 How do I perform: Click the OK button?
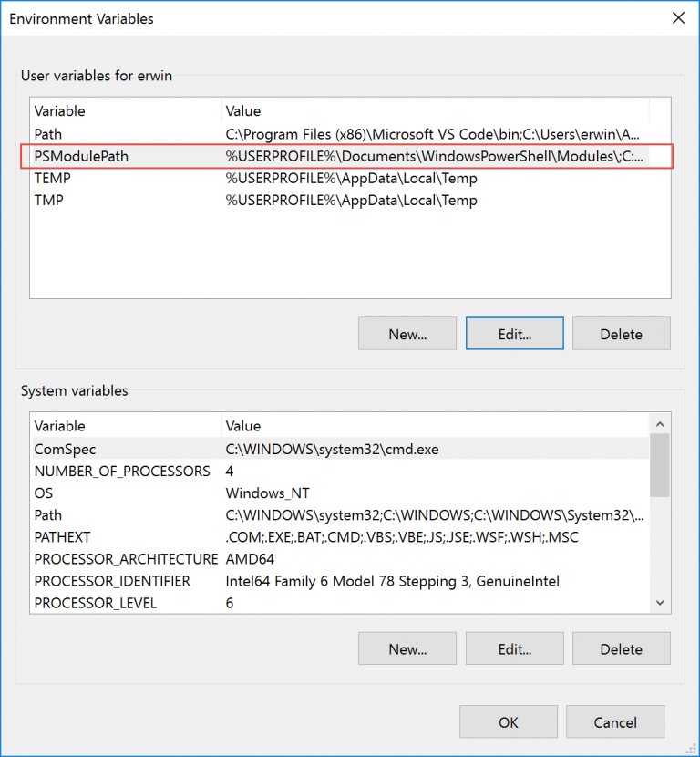click(508, 721)
